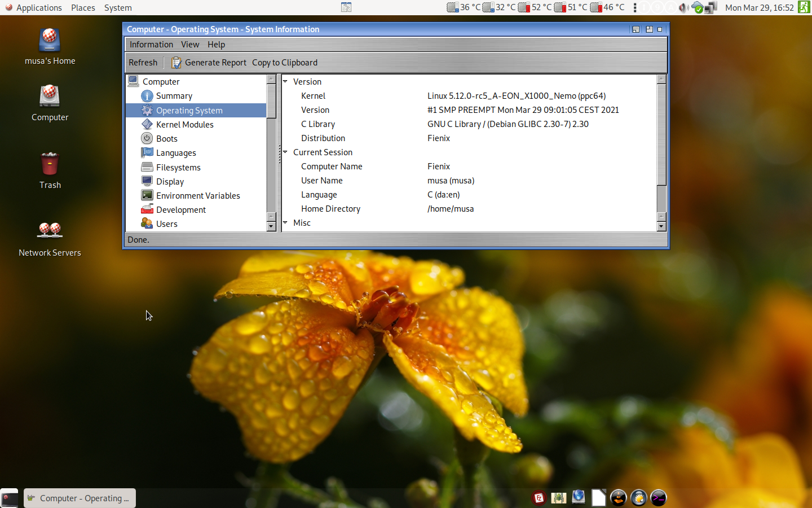
Task: Open the Trash desktop icon
Action: point(50,170)
